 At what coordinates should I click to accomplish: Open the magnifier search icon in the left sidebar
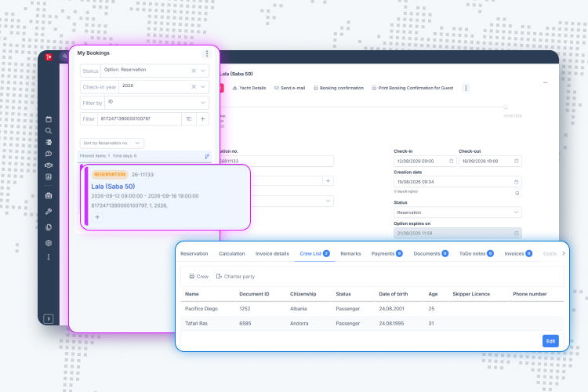click(x=49, y=131)
